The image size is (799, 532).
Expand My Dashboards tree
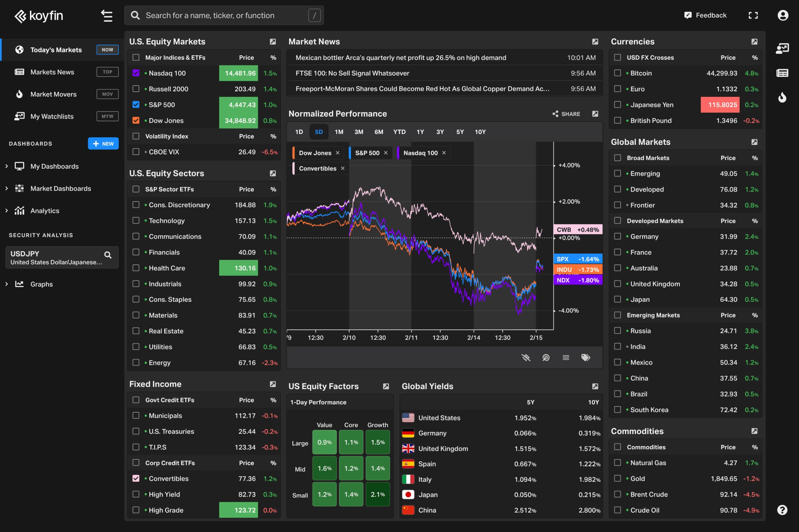[x=7, y=166]
